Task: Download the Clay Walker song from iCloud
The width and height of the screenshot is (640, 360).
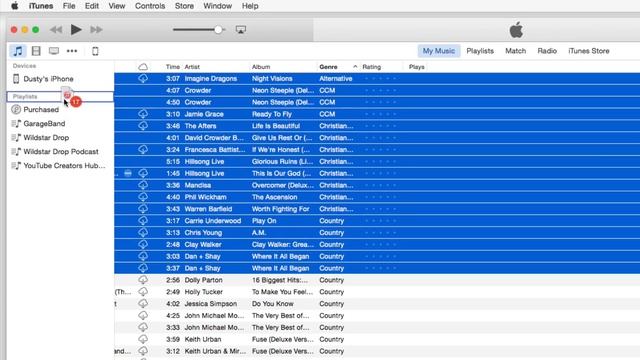Action: 143,244
